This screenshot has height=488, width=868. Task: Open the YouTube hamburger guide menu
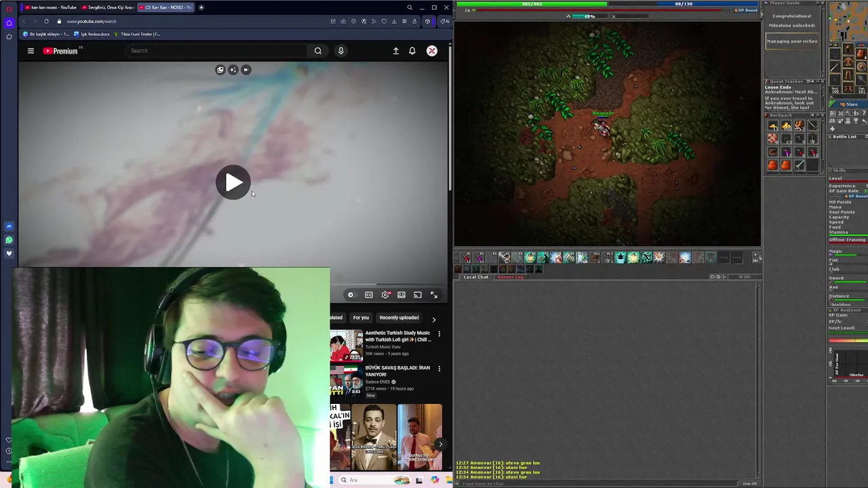point(31,51)
